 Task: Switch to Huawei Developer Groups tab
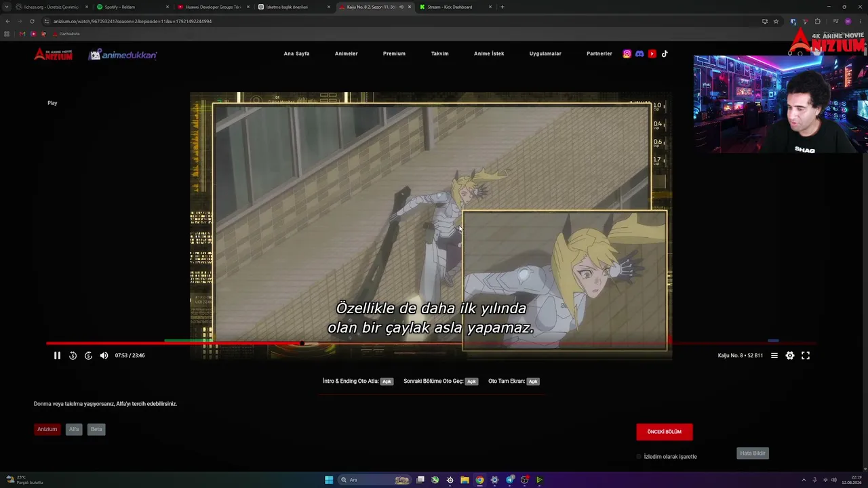pyautogui.click(x=213, y=7)
